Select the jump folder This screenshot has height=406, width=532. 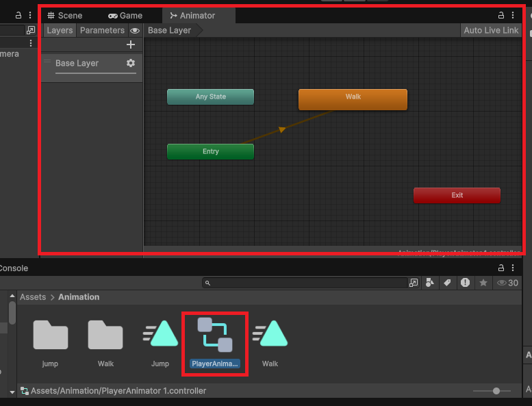50,343
